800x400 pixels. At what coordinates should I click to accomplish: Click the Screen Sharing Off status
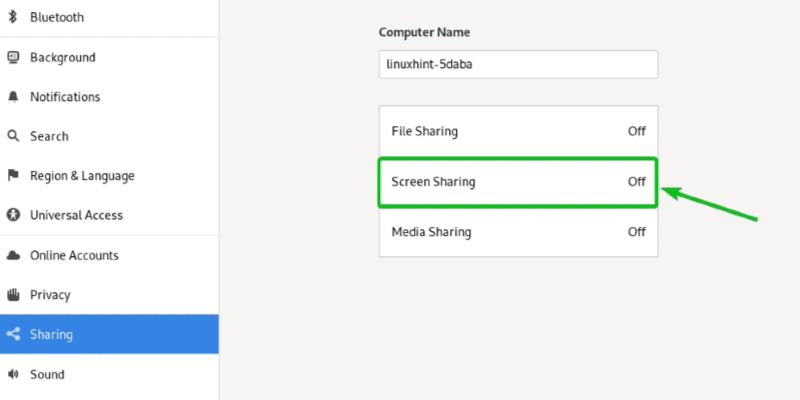(636, 182)
